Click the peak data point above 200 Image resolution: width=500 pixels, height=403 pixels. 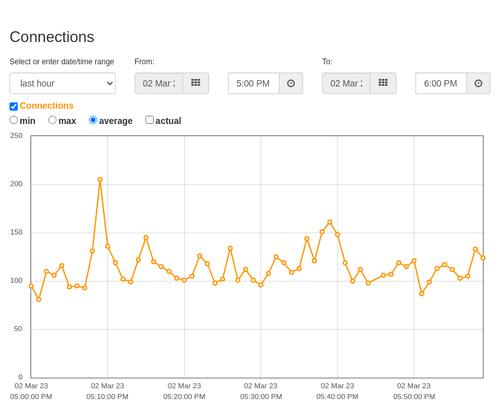point(100,180)
